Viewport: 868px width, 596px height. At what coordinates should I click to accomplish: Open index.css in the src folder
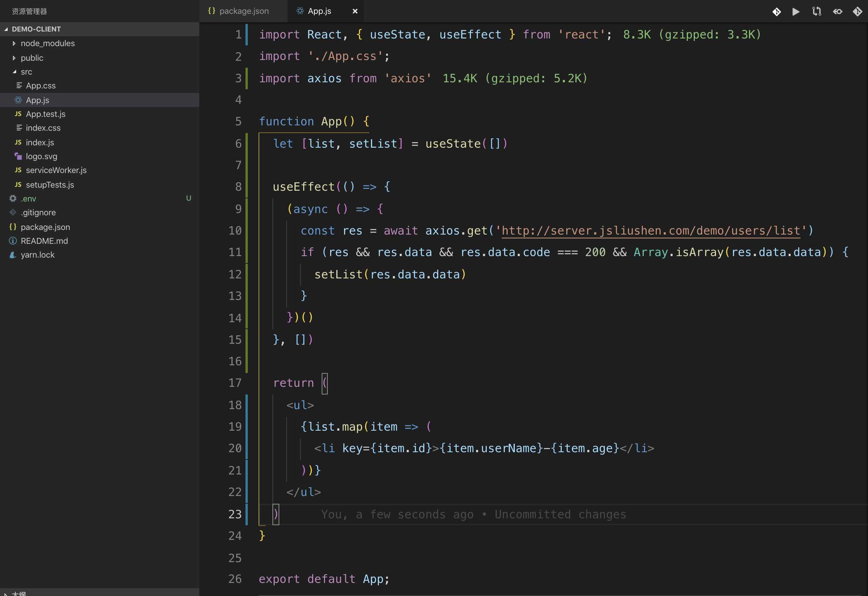pyautogui.click(x=43, y=128)
